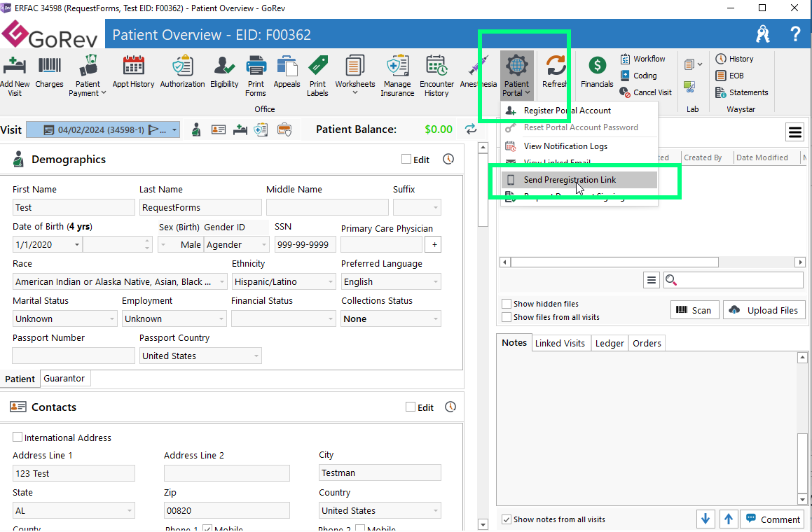The image size is (812, 532).
Task: Click the blue up arrow in notes footer
Action: point(729,519)
